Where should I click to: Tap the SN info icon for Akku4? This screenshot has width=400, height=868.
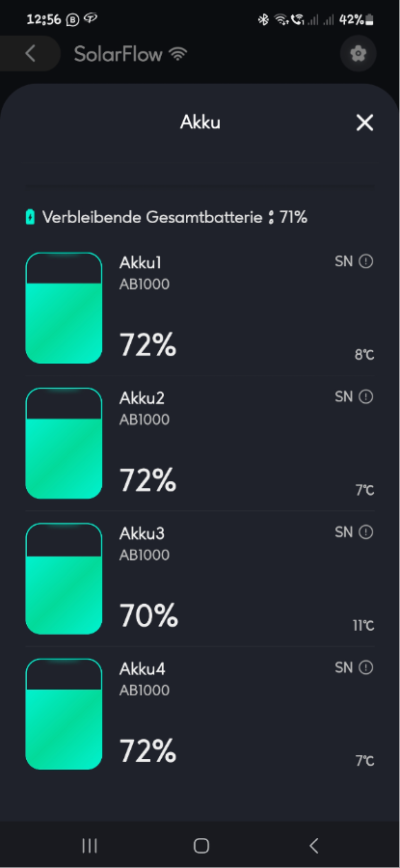(365, 667)
